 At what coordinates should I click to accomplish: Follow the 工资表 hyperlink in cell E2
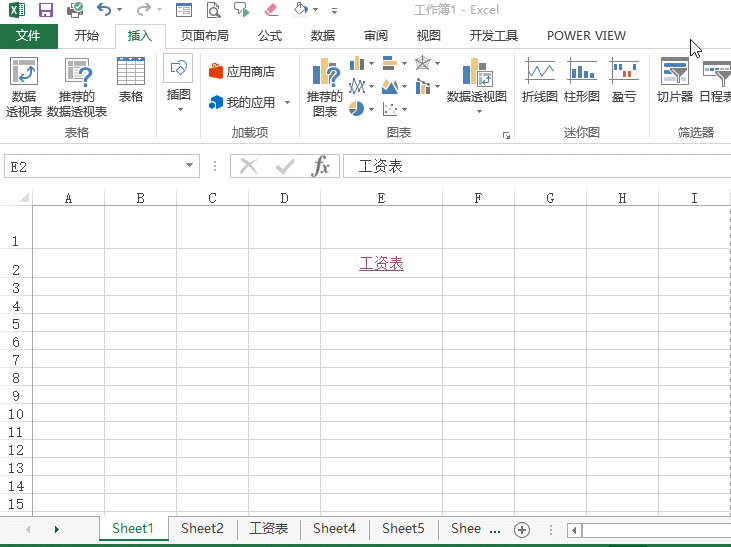(381, 264)
